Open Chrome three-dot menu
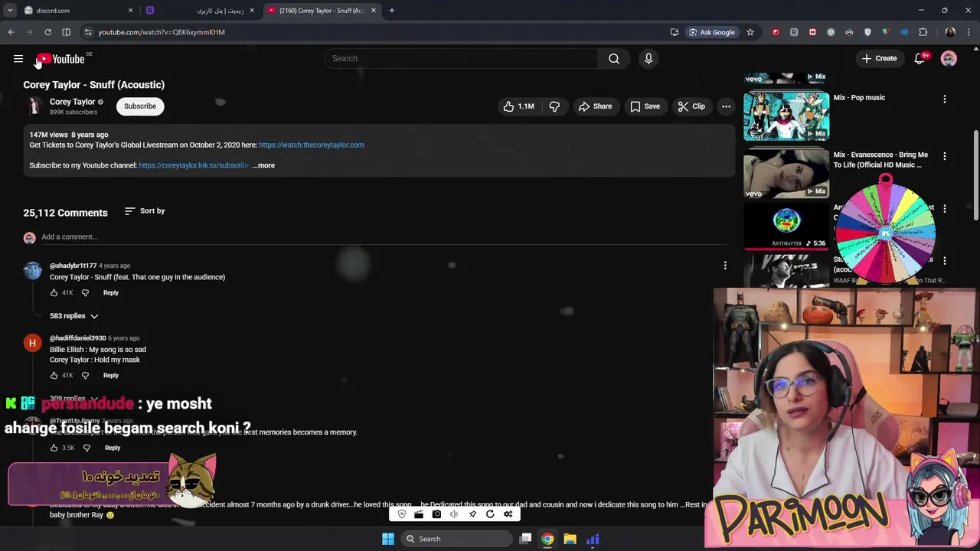The height and width of the screenshot is (551, 980). click(x=969, y=32)
